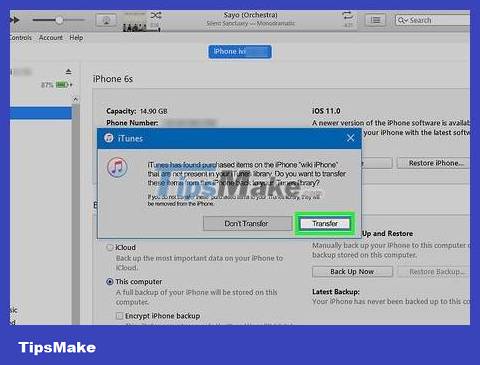Toggle the repeat icon
Viewport: 480px width, 365px height.
[x=347, y=15]
